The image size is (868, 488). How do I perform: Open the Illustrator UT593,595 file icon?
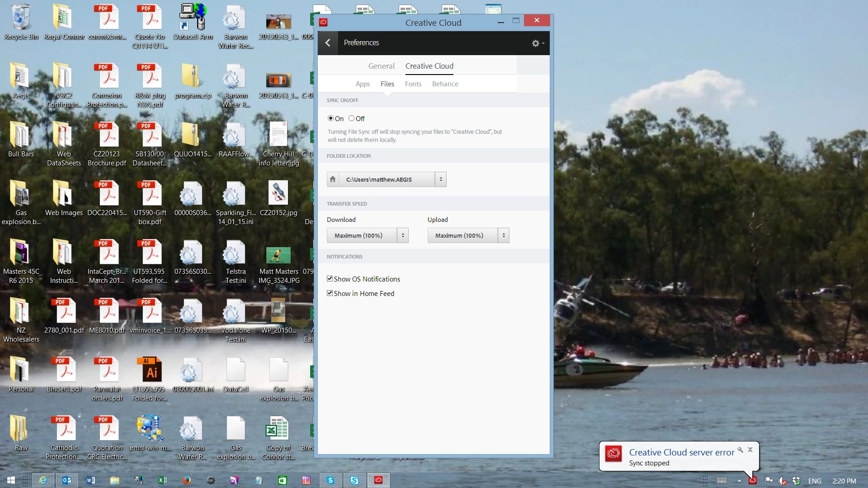pos(151,371)
